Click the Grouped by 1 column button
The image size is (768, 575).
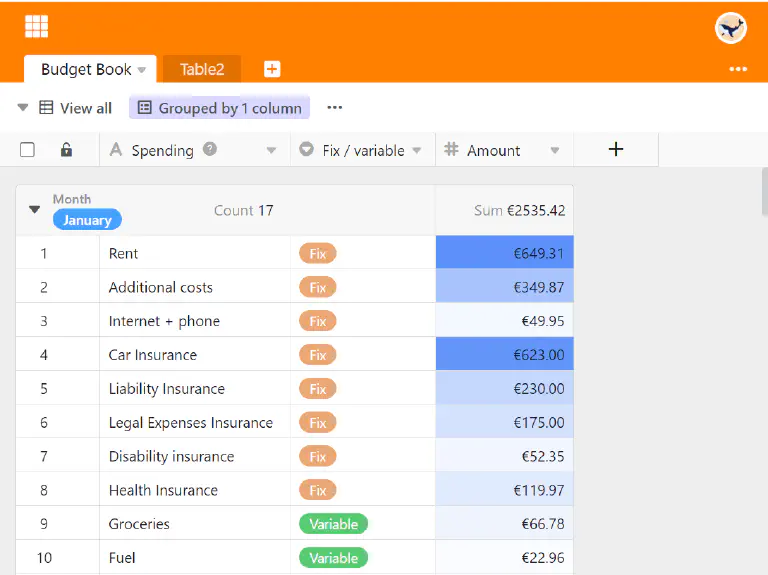tap(220, 108)
